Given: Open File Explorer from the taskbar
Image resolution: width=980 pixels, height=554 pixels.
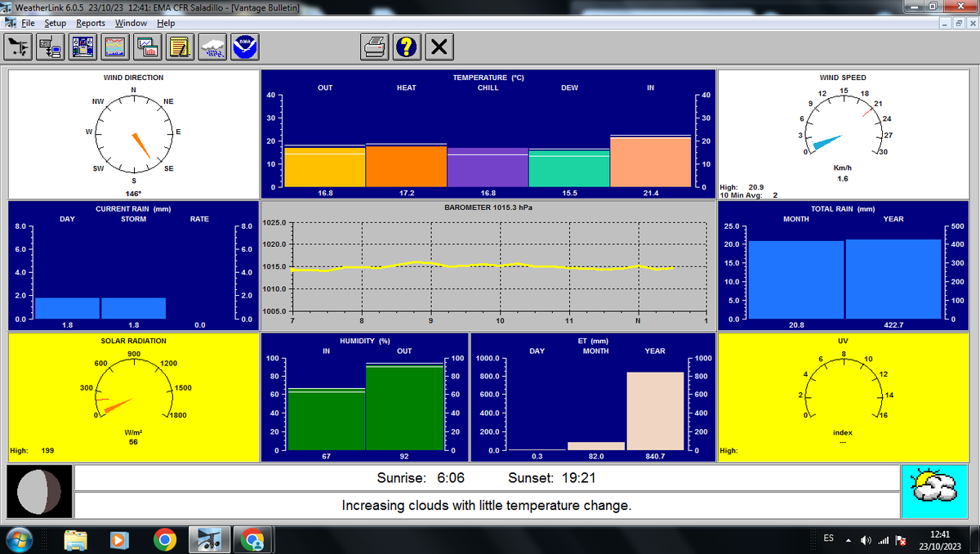Looking at the screenshot, I should pos(76,539).
